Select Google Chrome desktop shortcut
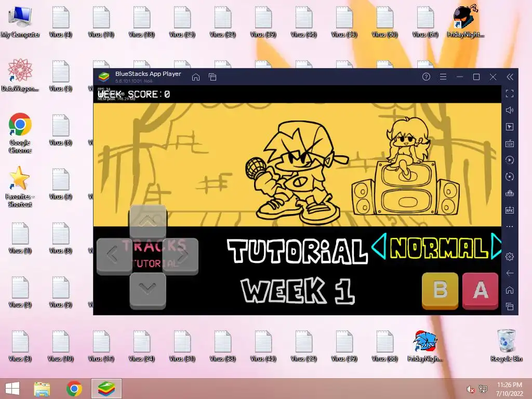Viewport: 532px width, 399px height. point(20,133)
